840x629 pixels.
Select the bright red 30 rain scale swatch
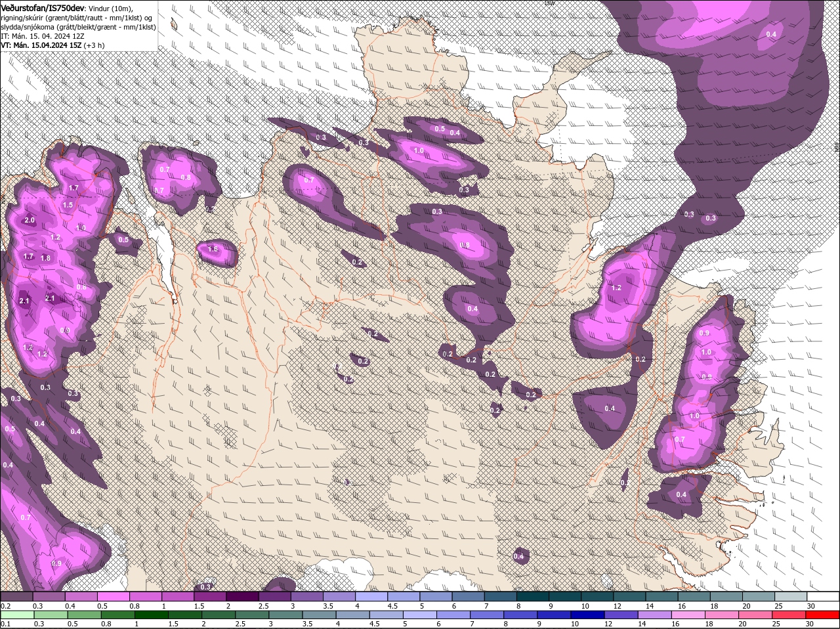823,615
